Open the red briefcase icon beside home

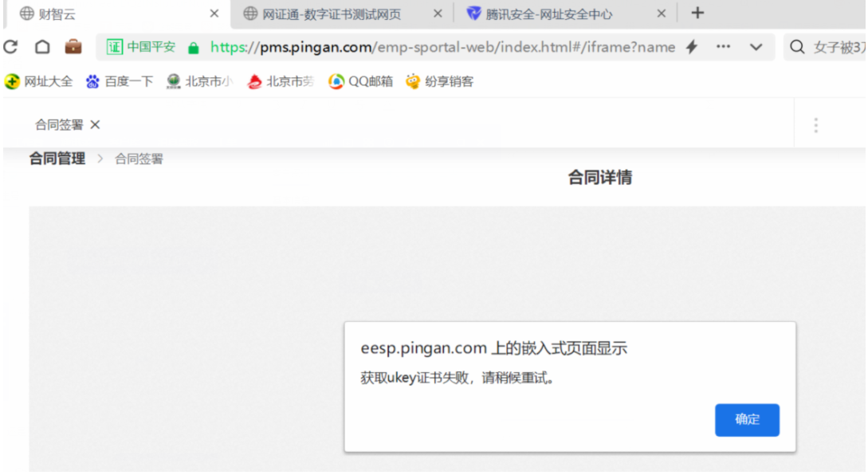click(x=74, y=47)
